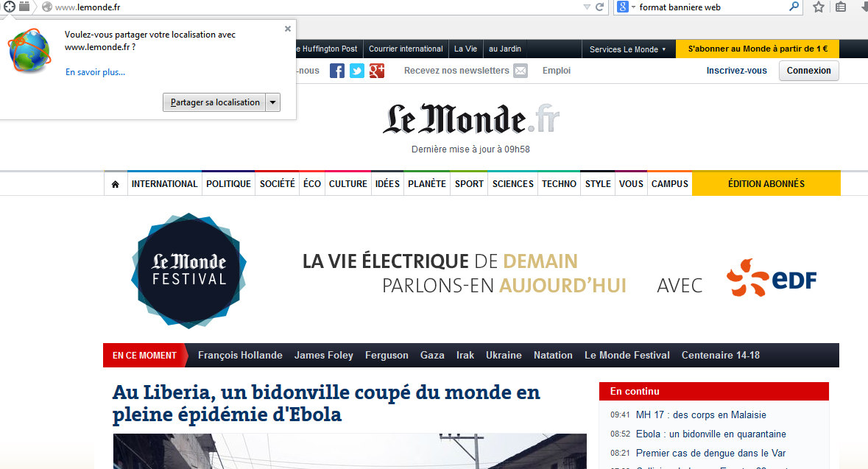The image size is (868, 469).
Task: Select the SOCIÉTÉ menu item
Action: pos(278,184)
